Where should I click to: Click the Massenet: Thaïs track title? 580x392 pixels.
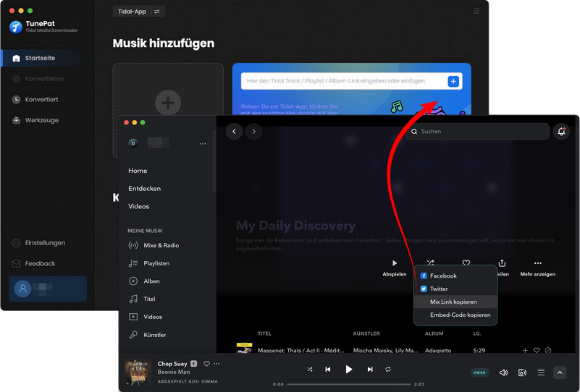[300, 350]
